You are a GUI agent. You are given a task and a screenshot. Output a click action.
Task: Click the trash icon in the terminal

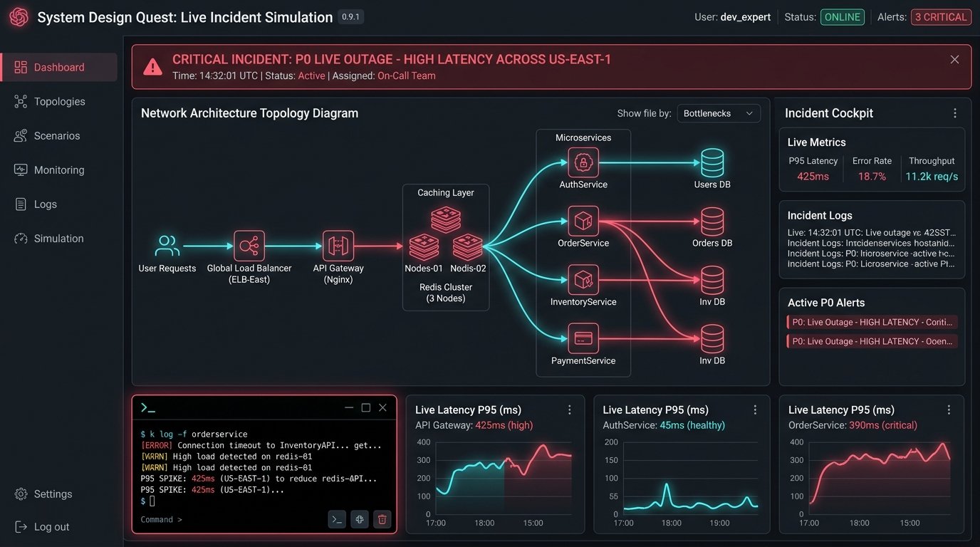382,519
